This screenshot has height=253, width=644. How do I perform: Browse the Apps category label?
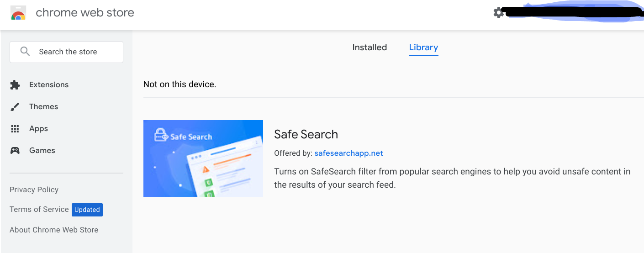39,129
